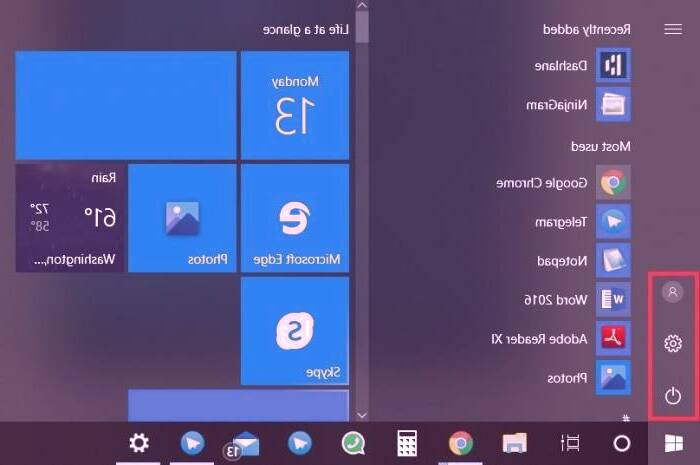Screen dimensions: 700x465
Task: Open Calculator from the taskbar
Action: pos(407,444)
